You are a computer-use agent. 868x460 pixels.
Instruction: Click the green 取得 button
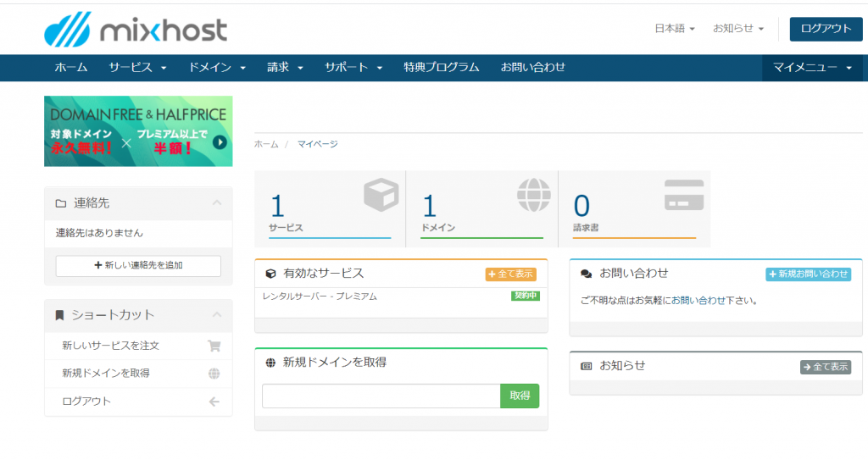(x=520, y=396)
